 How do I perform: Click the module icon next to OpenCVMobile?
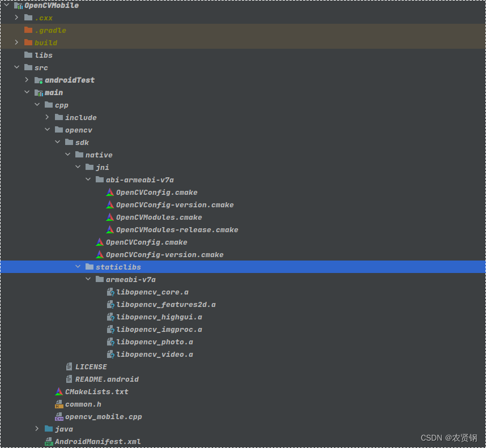point(18,6)
